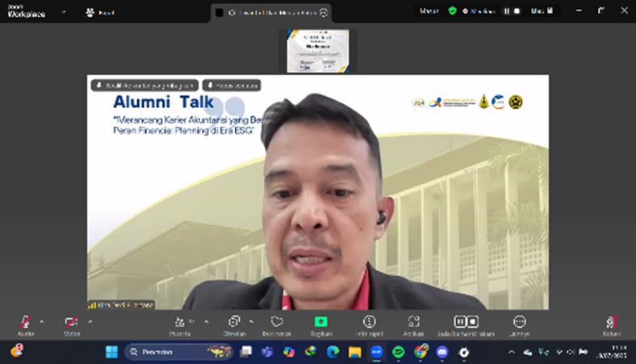Image resolution: width=636 pixels, height=364 pixels.
Task: Unmute the microphone with the Audio icon
Action: pyautogui.click(x=26, y=322)
